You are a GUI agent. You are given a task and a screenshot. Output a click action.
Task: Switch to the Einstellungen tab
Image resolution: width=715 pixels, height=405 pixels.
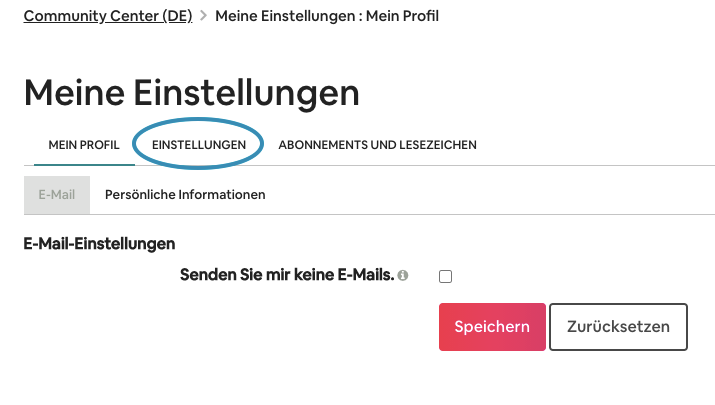coord(199,145)
